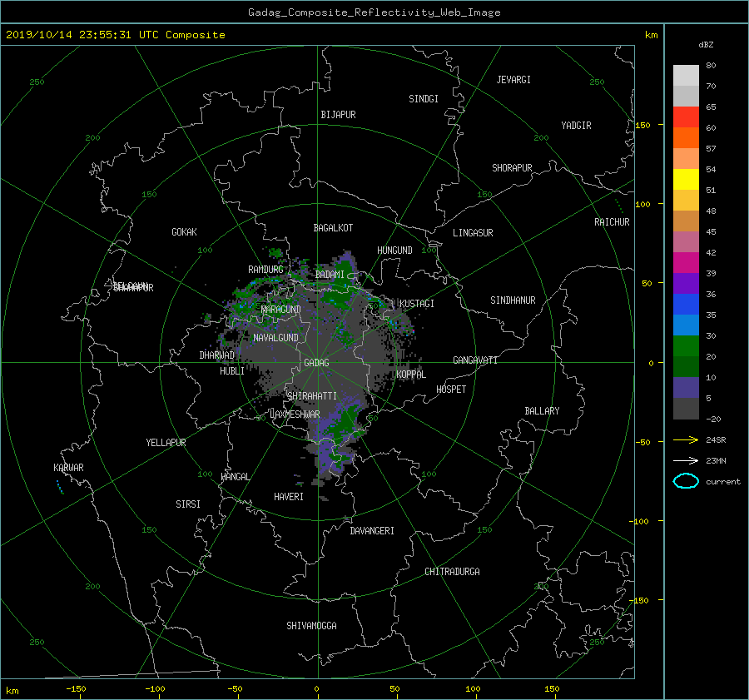Click the SINDGI city label
Viewport: 749px width, 700px height.
[424, 99]
